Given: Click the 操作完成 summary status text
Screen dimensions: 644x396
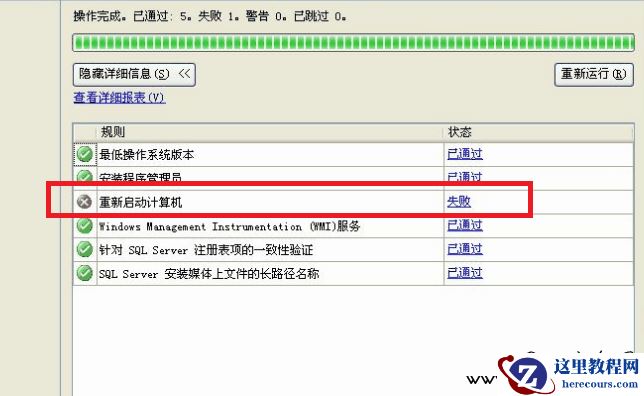Looking at the screenshot, I should point(209,16).
